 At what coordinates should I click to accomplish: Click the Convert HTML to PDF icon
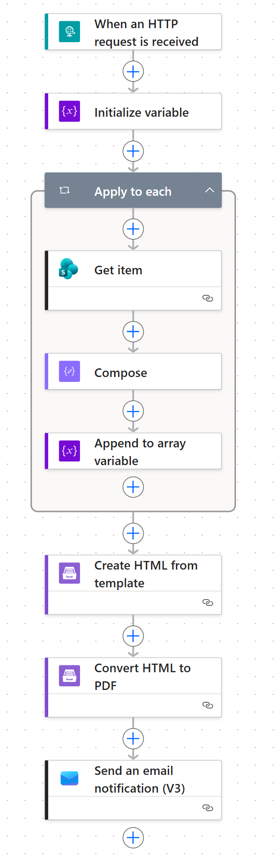[70, 676]
